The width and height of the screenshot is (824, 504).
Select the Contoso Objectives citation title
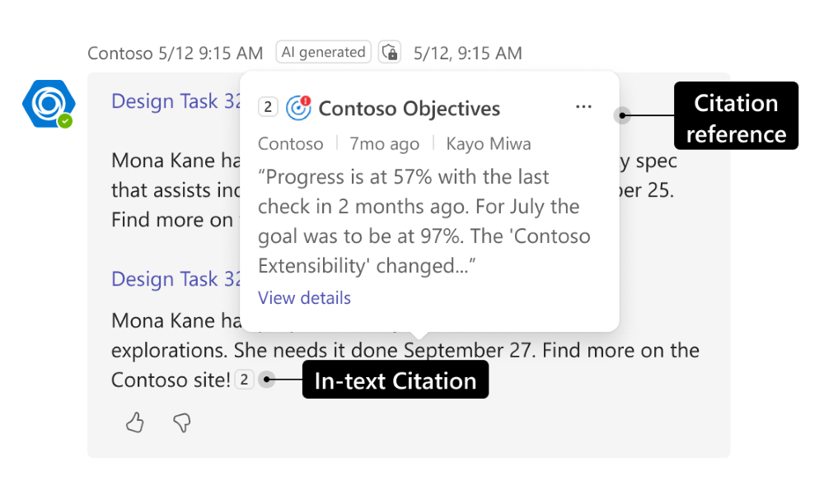[409, 109]
